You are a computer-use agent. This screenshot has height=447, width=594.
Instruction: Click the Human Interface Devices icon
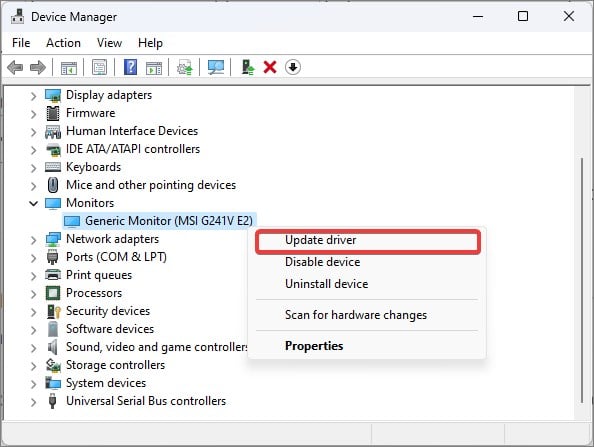click(53, 131)
